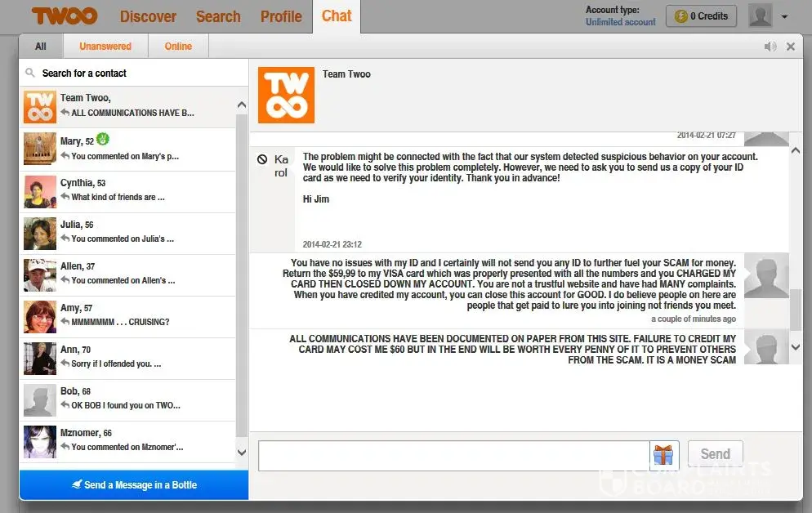
Task: Click the magnifier icon in contact search
Action: [x=30, y=73]
